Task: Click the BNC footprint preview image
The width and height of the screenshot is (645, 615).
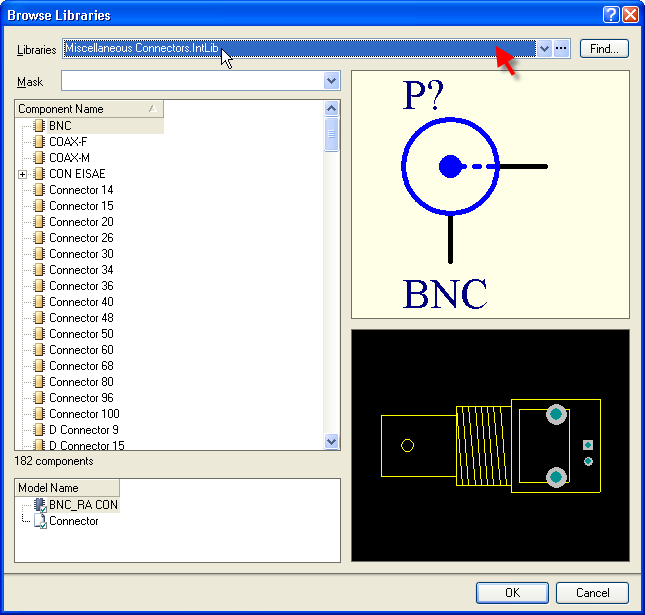Action: [490, 445]
